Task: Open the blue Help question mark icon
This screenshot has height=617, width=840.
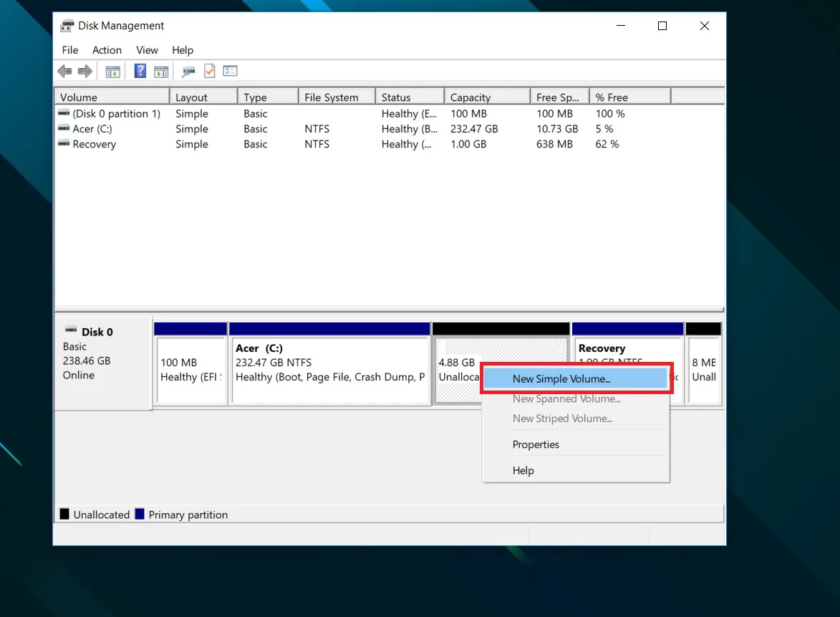Action: [140, 71]
